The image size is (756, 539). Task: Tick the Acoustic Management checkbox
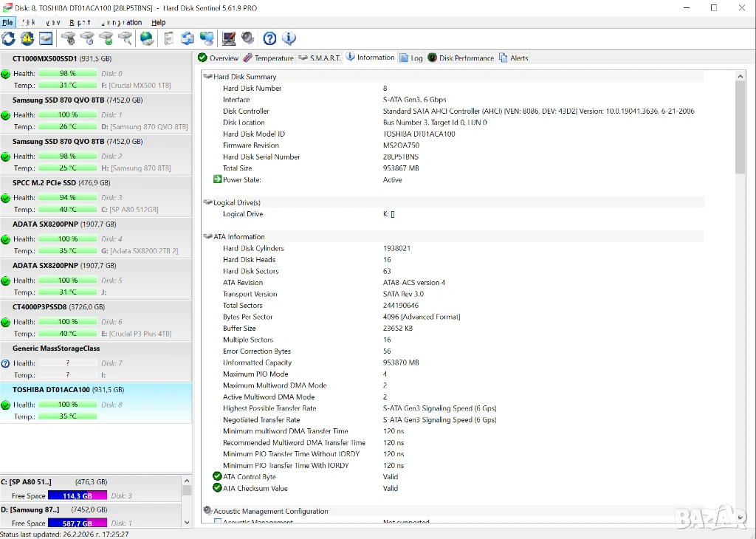(x=218, y=522)
